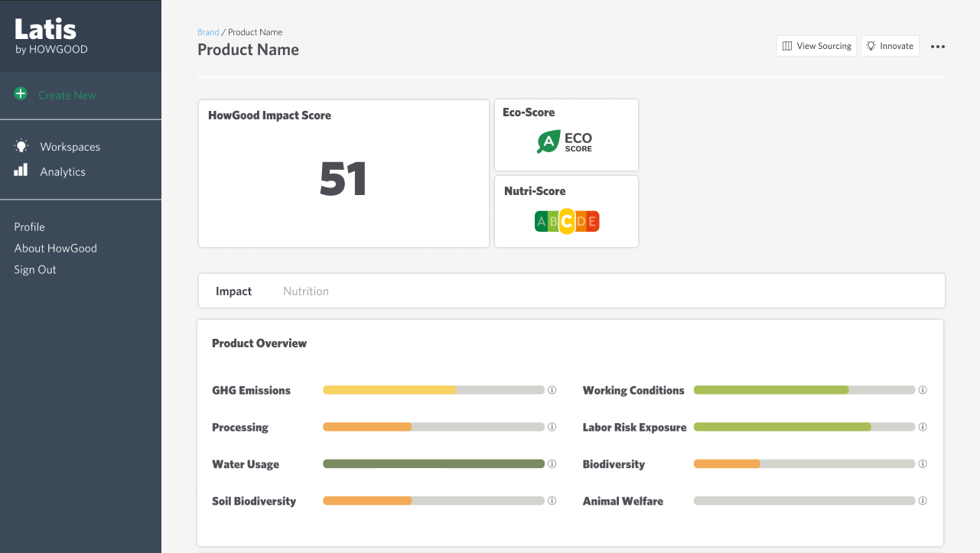Image resolution: width=980 pixels, height=553 pixels.
Task: Switch to the Impact tab
Action: tap(234, 291)
